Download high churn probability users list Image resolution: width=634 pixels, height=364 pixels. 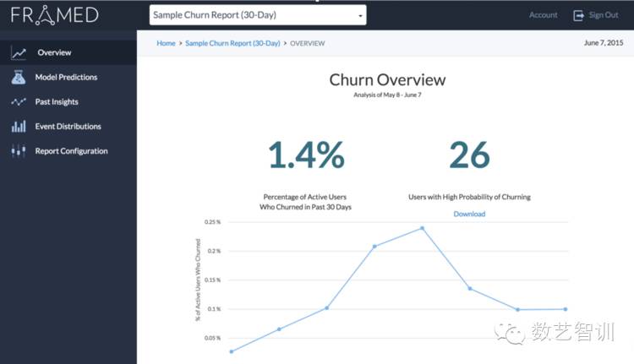469,215
